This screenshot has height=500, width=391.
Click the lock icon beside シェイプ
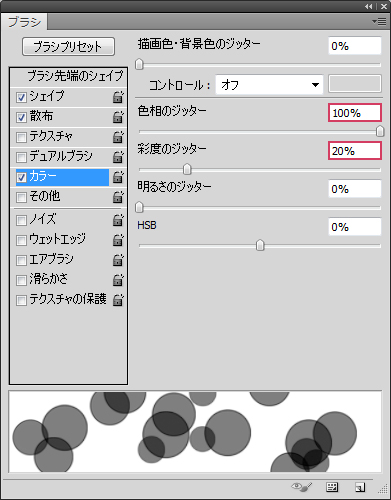pos(118,97)
